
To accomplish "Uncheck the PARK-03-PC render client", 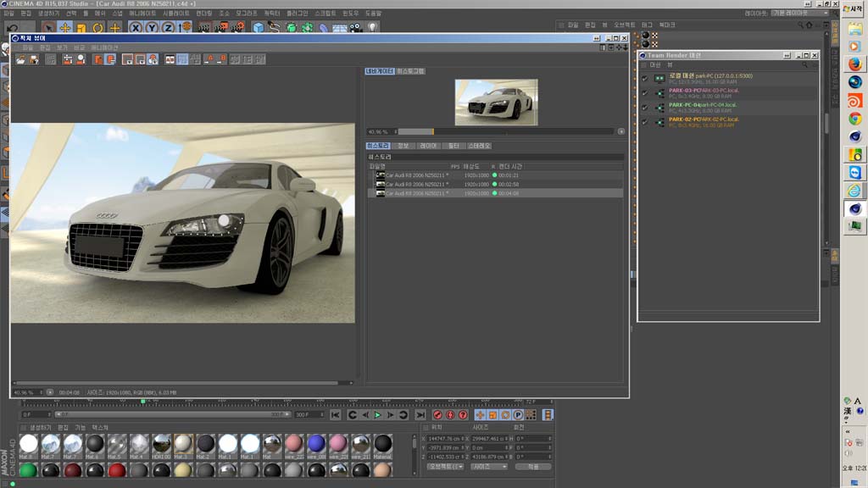I will point(645,93).
